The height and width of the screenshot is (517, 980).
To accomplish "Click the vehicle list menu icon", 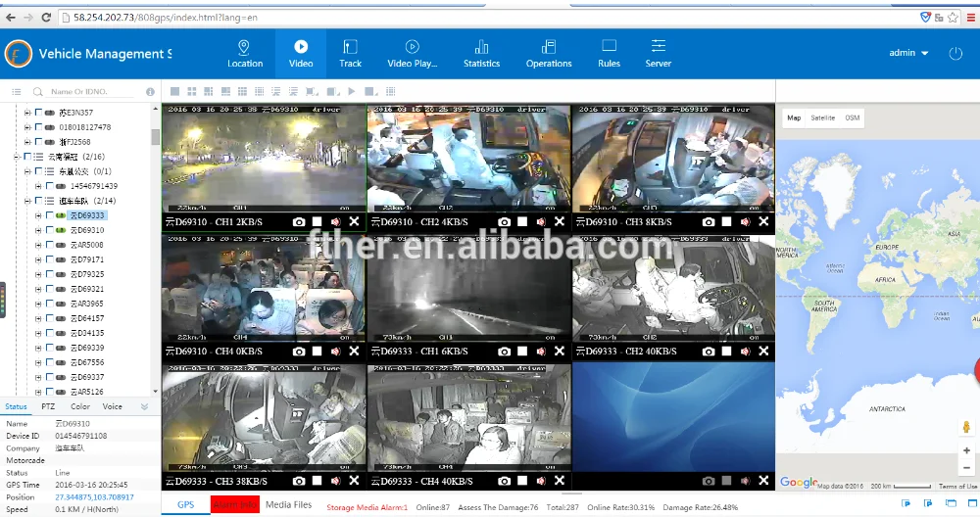I will [x=17, y=92].
